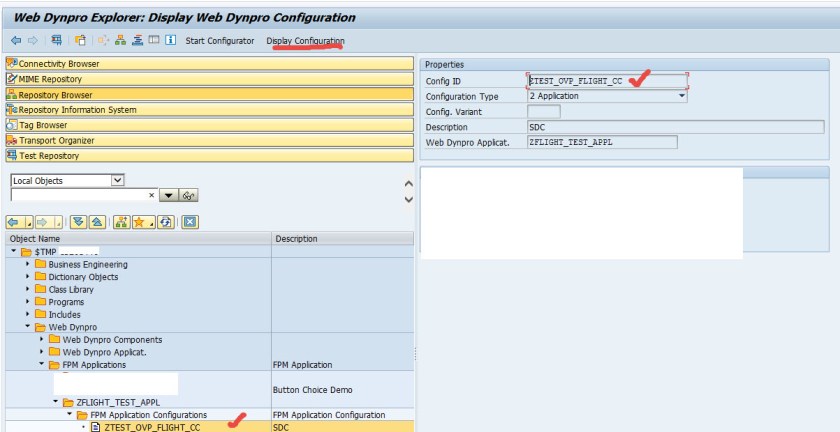This screenshot has width=840, height=432.
Task: Switch to the Transport Organizer browser
Action: [208, 141]
